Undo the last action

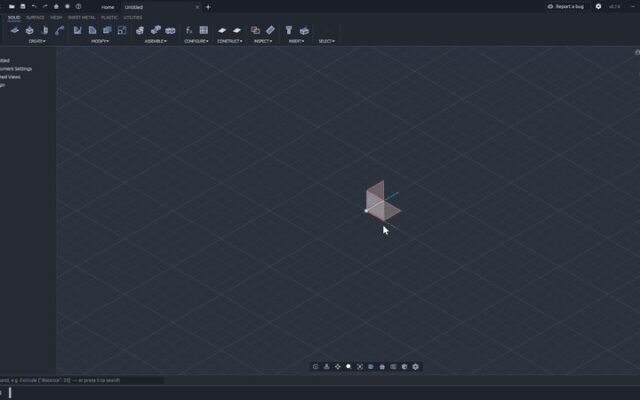(34, 7)
